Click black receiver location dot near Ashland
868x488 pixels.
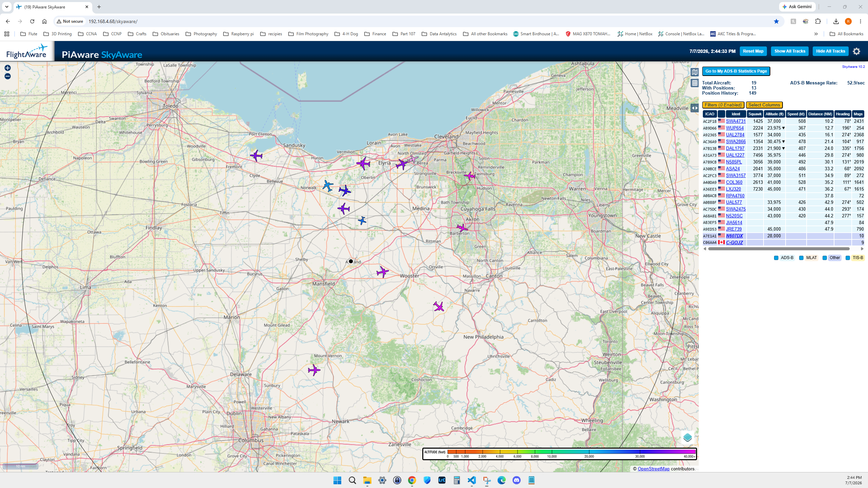pos(351,261)
